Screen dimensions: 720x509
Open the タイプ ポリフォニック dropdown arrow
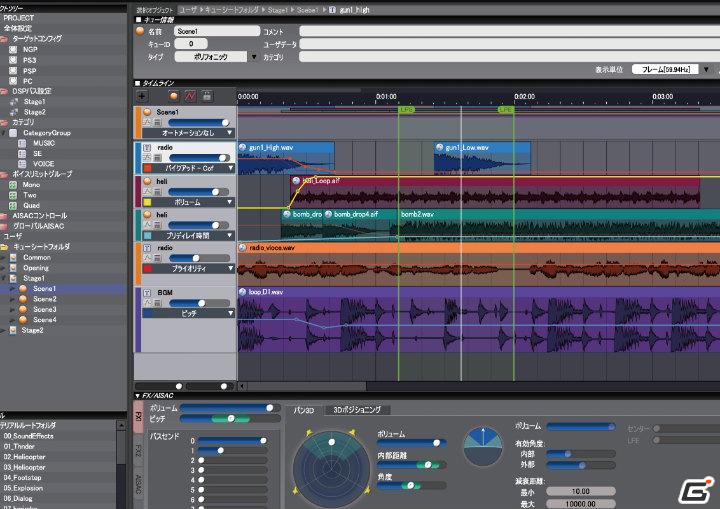coord(254,57)
